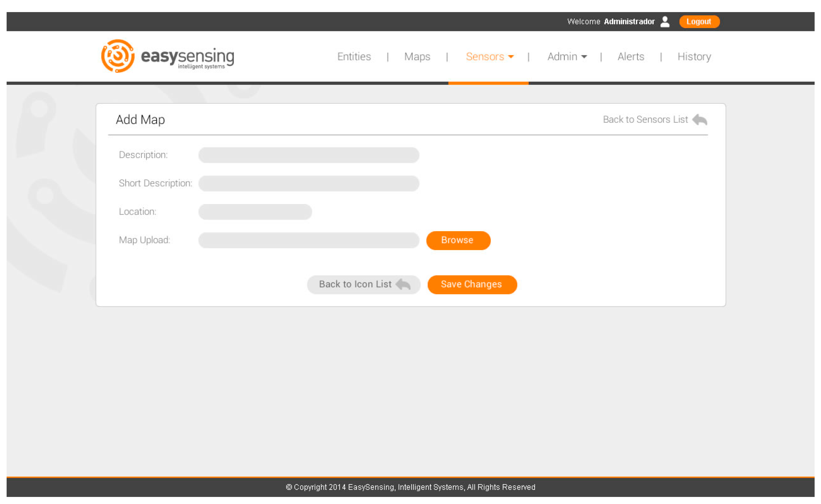Focus the Description input field

coord(309,155)
